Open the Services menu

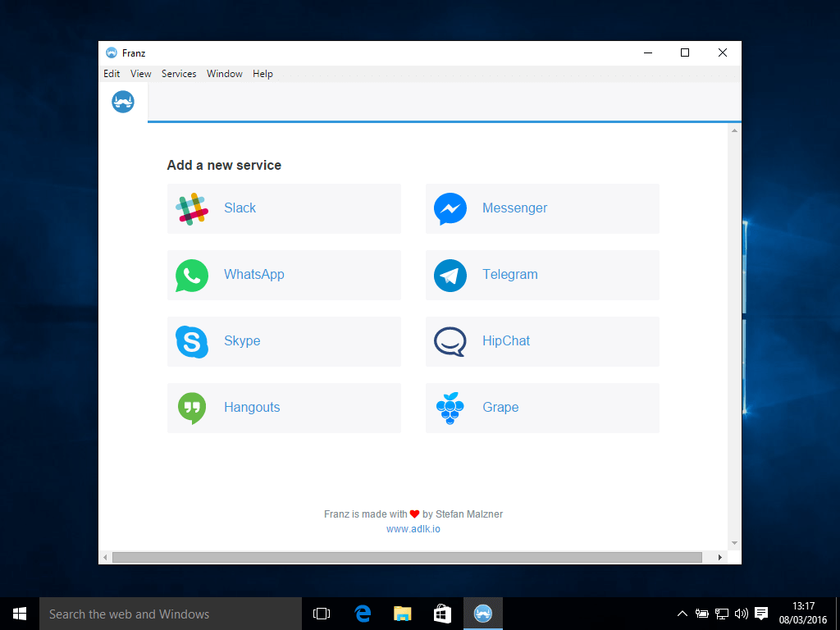point(179,74)
